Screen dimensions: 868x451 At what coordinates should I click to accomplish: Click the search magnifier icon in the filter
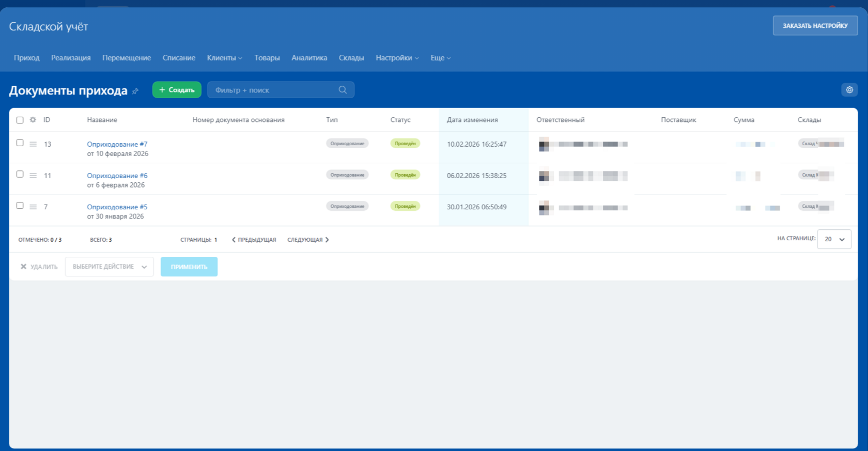(343, 90)
